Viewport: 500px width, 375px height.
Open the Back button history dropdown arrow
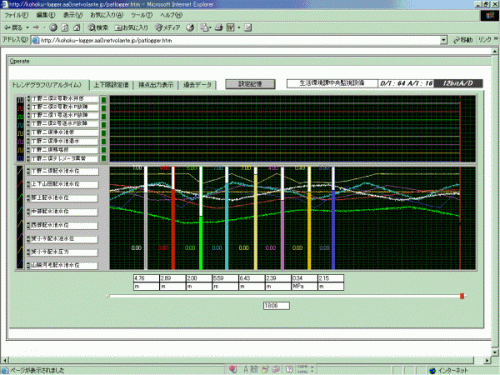pos(28,28)
